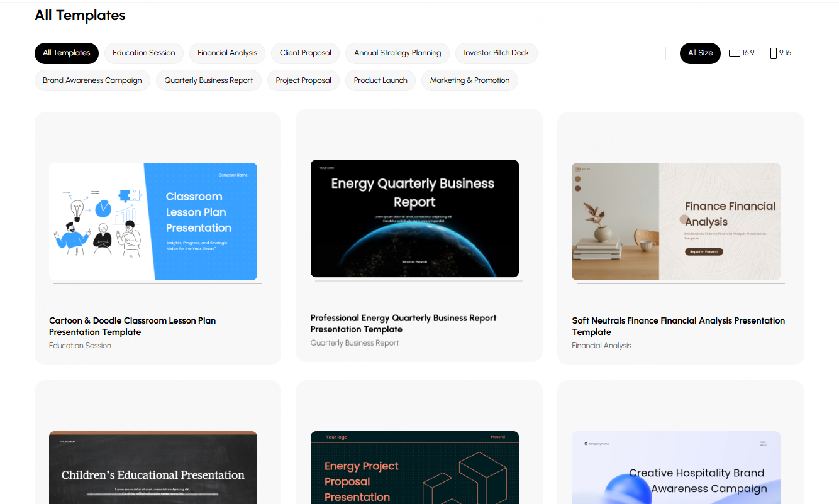
Task: Enable the Investor Pitch Deck filter
Action: tap(496, 53)
